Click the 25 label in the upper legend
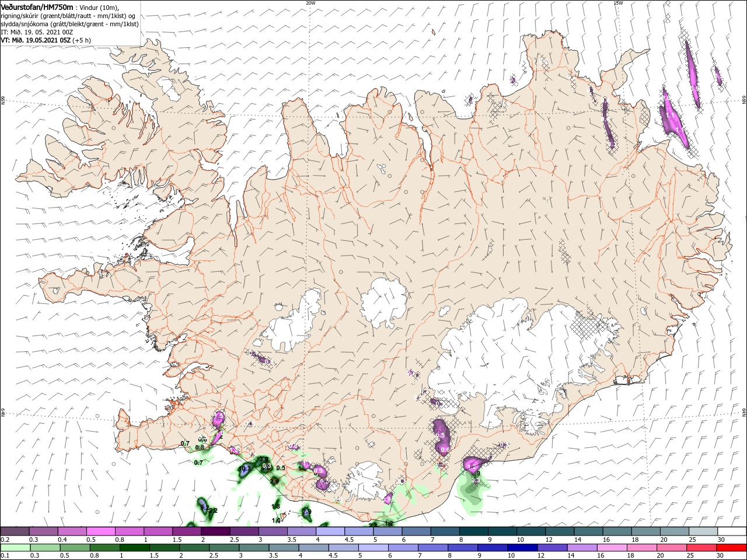 692,538
